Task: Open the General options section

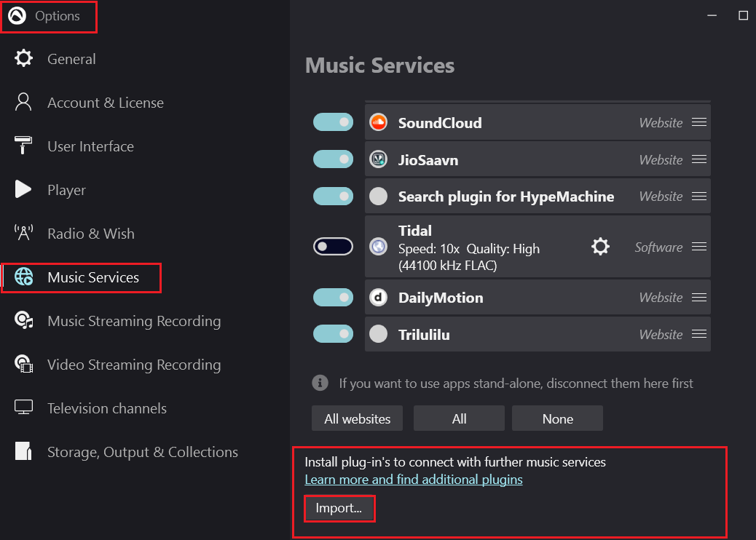Action: pos(71,59)
